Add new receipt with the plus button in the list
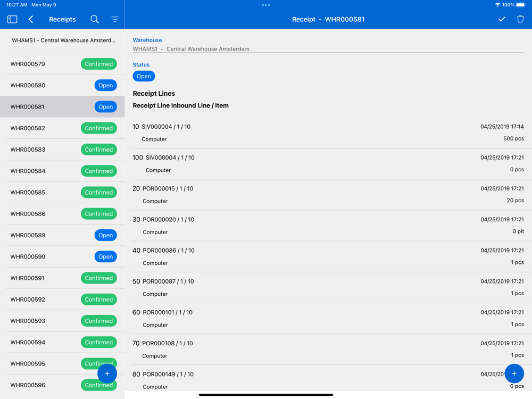The height and width of the screenshot is (399, 532). coord(107,373)
